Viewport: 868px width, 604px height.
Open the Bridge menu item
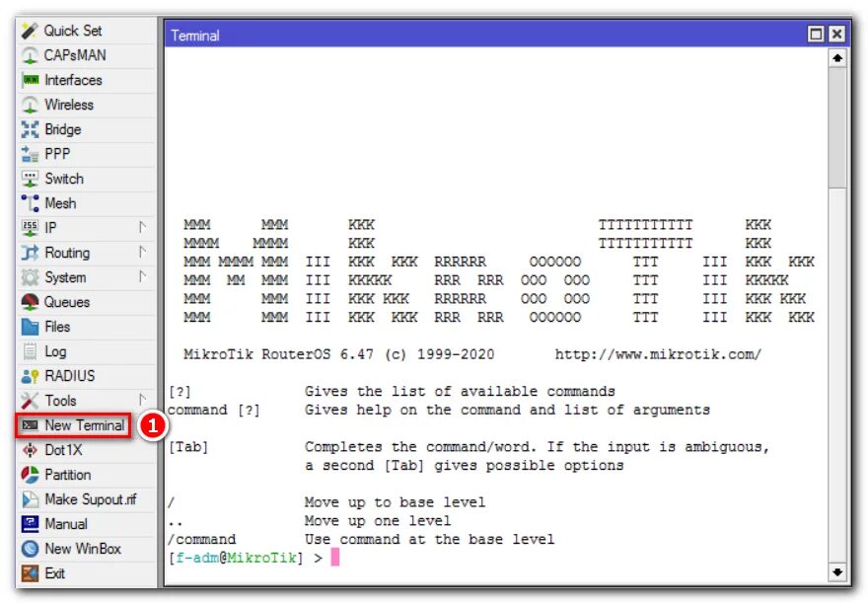pyautogui.click(x=87, y=129)
